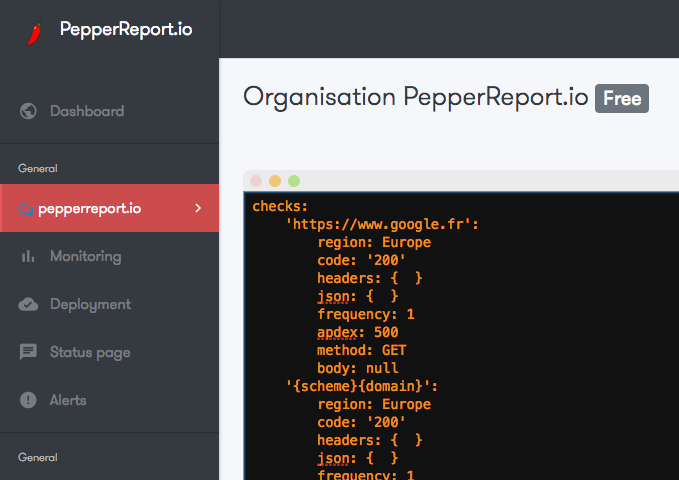Expand the pepperreport.io chevron arrow
679x480 pixels.
(198, 208)
